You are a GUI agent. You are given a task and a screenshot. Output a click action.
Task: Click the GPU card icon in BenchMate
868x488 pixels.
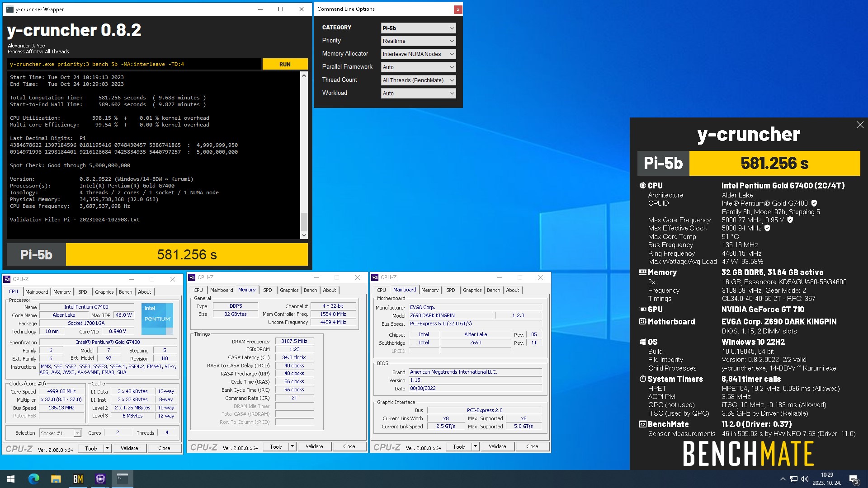click(x=642, y=310)
